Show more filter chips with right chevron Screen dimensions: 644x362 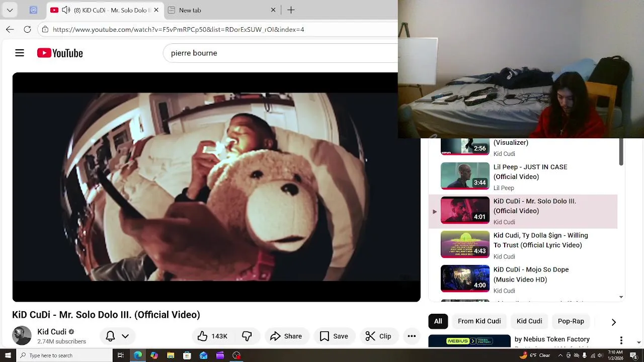613,322
